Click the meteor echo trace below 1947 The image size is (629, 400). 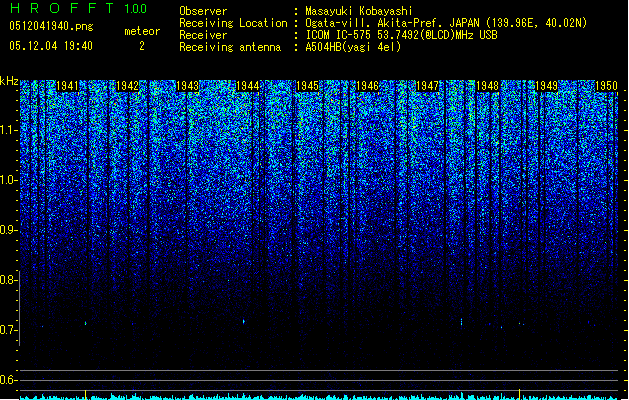pos(461,322)
